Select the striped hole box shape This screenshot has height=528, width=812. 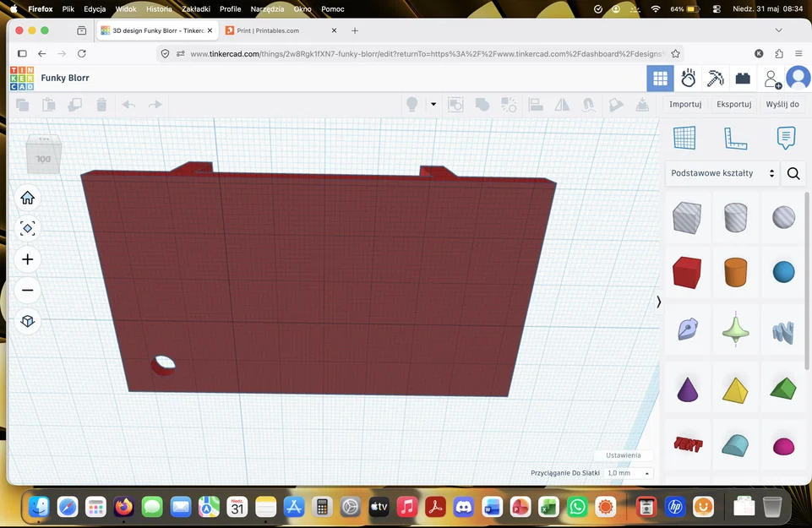coord(687,217)
